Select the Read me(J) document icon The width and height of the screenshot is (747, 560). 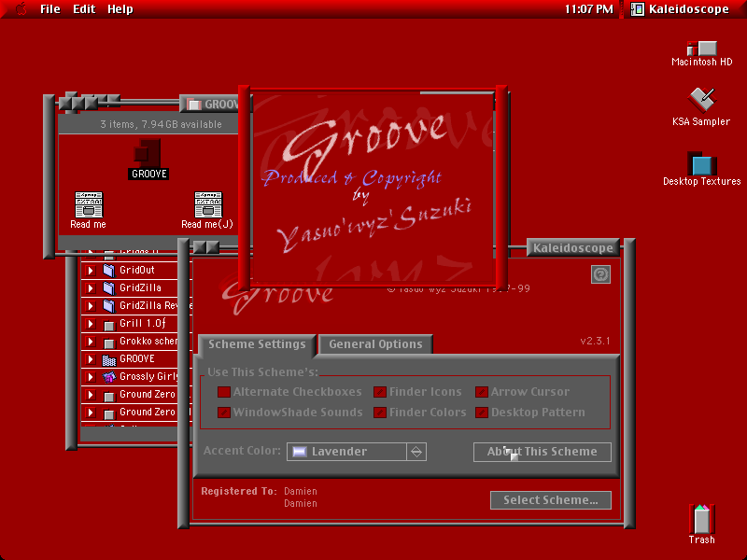(208, 204)
